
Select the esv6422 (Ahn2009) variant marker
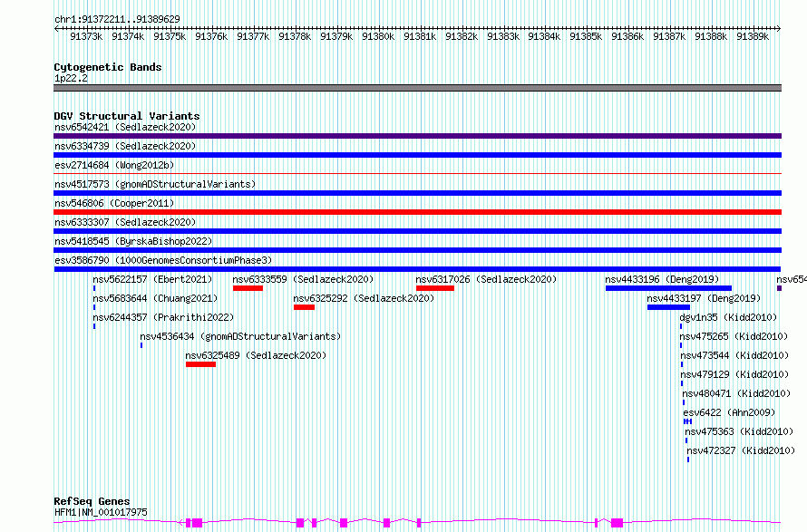[687, 421]
